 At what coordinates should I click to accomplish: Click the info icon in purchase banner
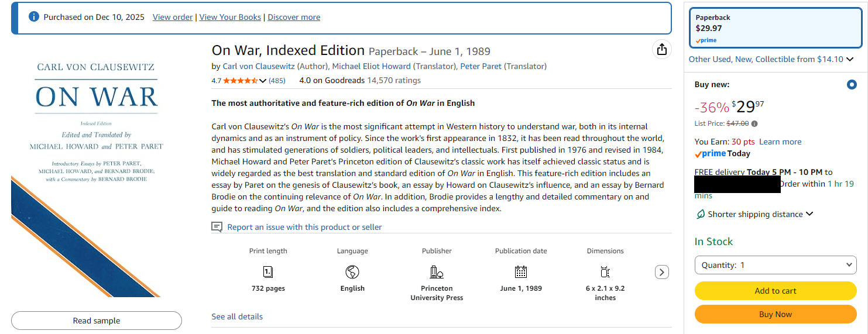coord(34,17)
